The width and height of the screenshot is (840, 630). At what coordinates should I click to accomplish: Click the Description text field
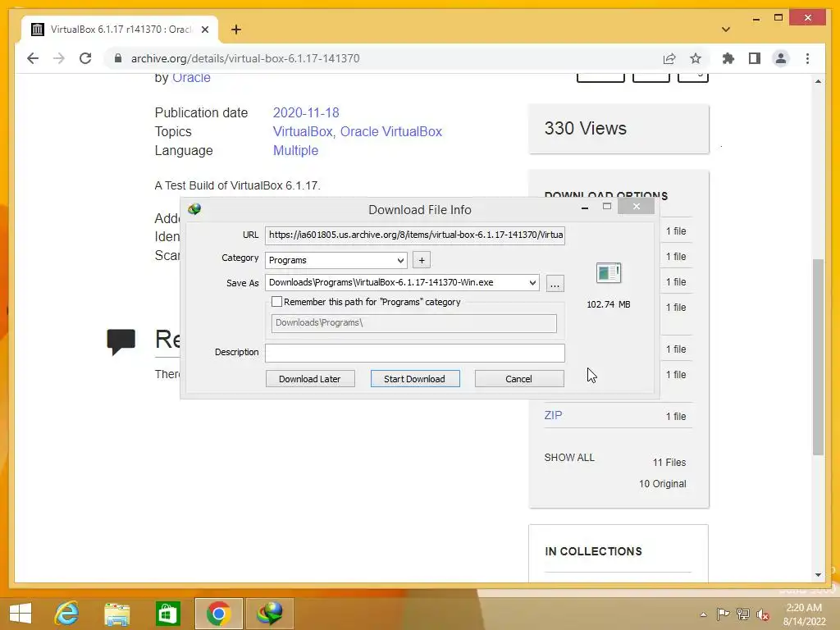point(414,353)
